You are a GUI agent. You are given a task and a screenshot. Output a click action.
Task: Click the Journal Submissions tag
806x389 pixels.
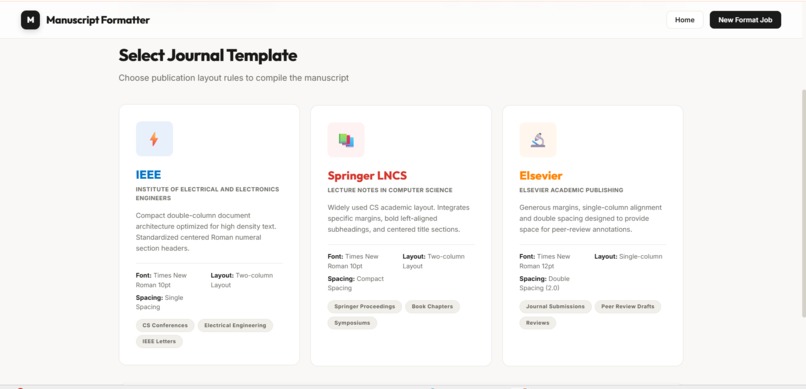point(556,306)
